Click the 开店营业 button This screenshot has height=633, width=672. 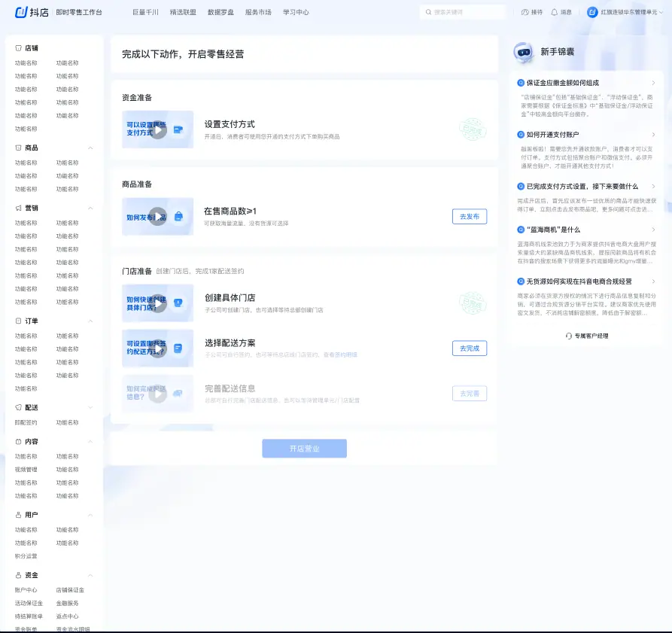304,449
